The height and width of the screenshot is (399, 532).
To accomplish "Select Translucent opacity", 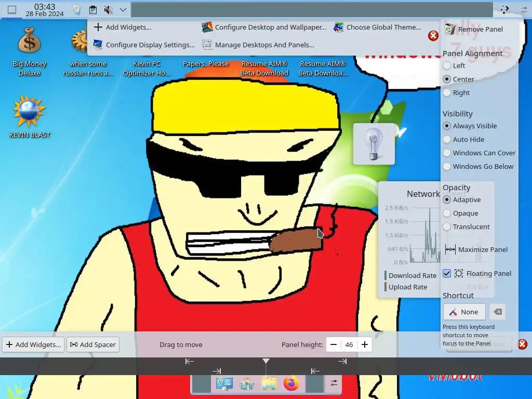I will click(466, 227).
